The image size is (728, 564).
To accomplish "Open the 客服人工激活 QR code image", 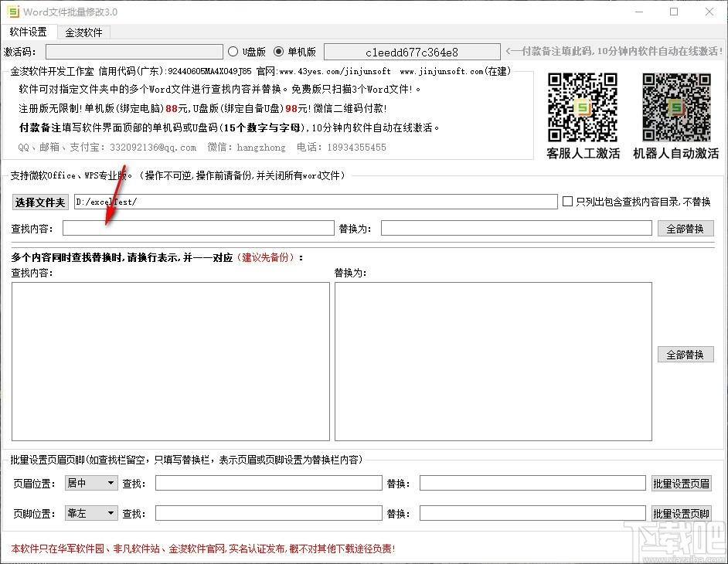I will [582, 107].
